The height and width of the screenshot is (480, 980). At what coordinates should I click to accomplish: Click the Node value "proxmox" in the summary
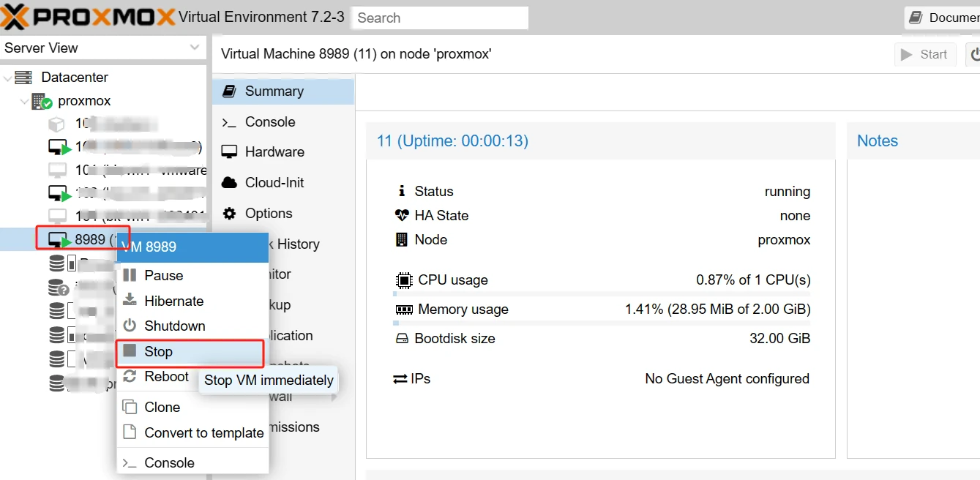[x=784, y=240]
